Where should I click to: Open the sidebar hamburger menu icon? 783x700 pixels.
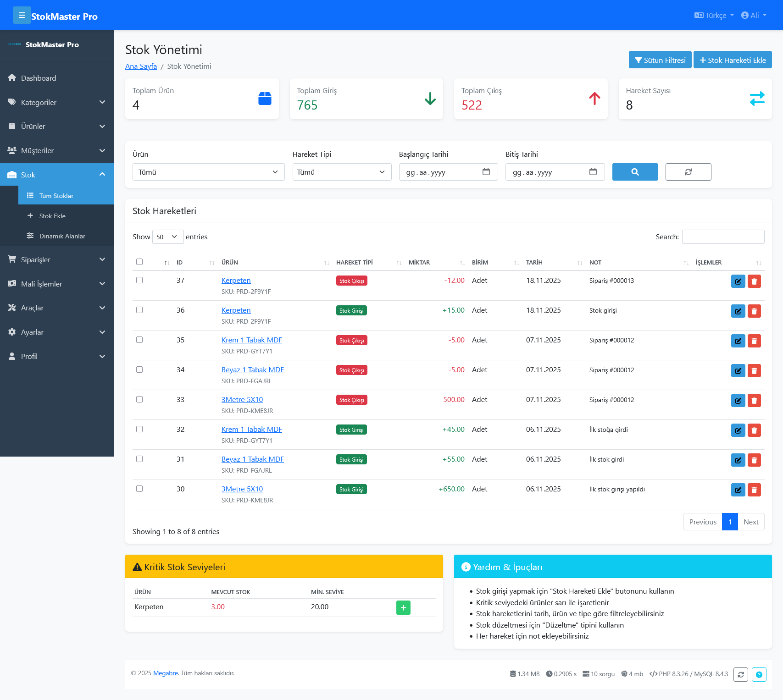[x=22, y=15]
